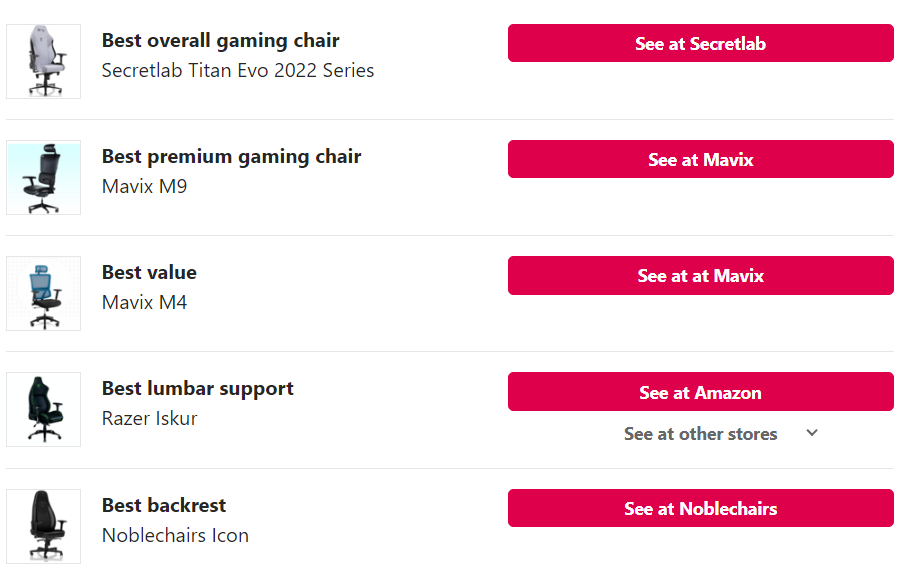Open the Best overall gaming chair heading
This screenshot has width=903, height=580.
(x=221, y=41)
